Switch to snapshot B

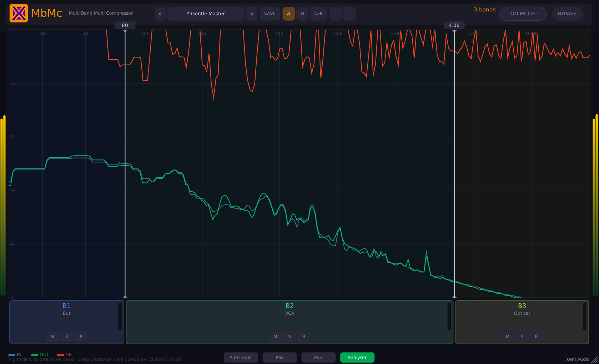point(302,14)
